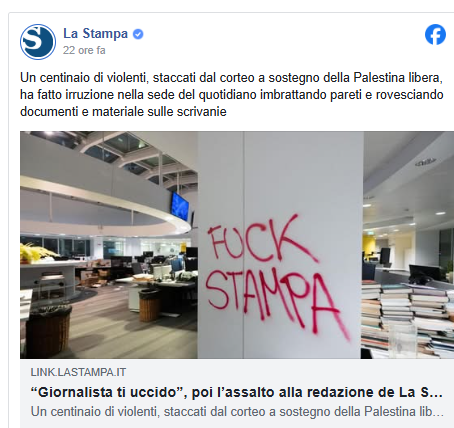
Task: Click the blue TV screen in photo
Action: click(180, 206)
